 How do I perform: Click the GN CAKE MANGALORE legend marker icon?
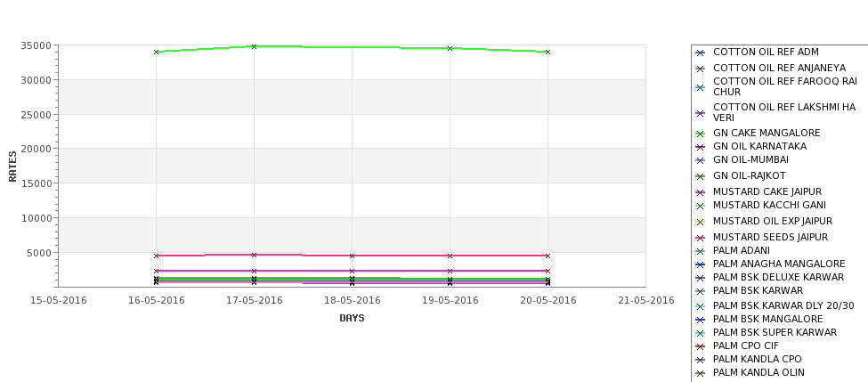click(x=701, y=134)
